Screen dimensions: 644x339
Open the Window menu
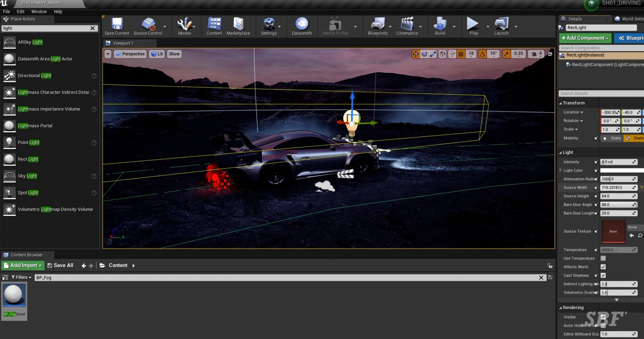coord(39,12)
